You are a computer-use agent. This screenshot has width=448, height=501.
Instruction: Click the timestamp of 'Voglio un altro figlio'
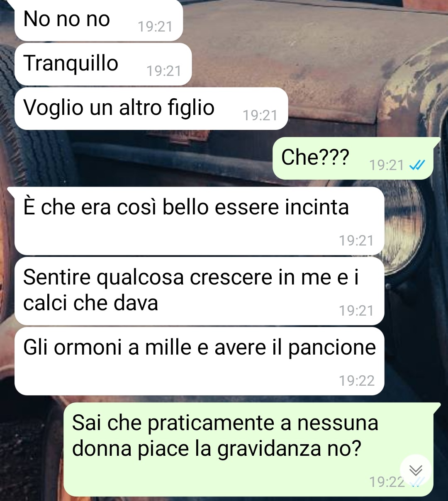[x=260, y=115]
